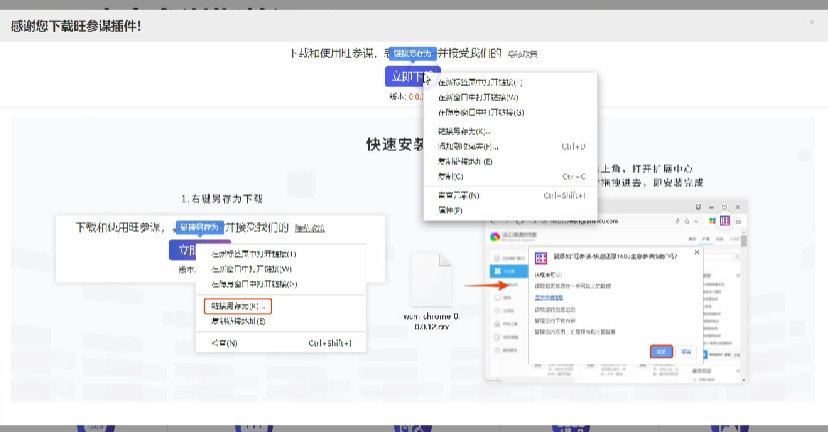Image resolution: width=828 pixels, height=432 pixels.
Task: Click the crx file icon in the guide
Action: point(431,280)
